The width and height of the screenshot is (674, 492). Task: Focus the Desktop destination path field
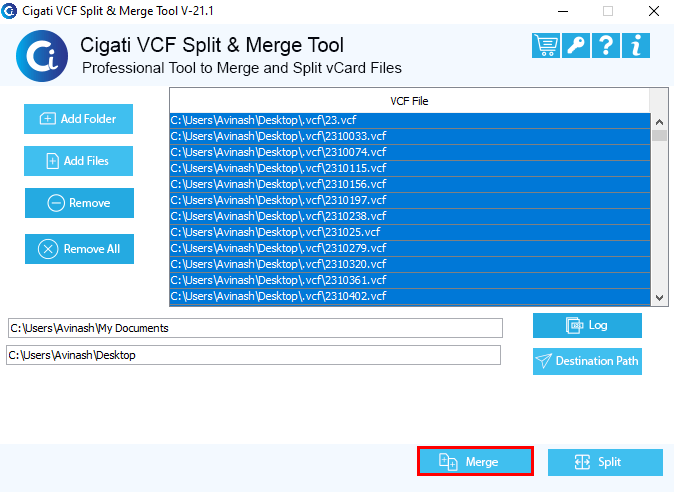tap(254, 355)
